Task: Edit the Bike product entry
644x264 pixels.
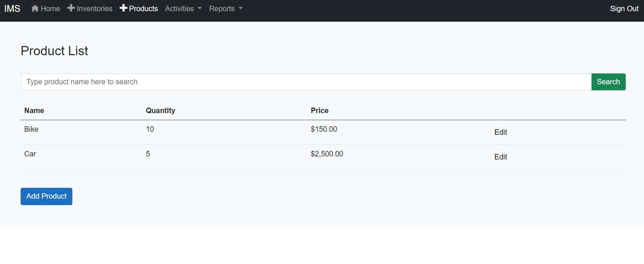Action: click(x=500, y=132)
